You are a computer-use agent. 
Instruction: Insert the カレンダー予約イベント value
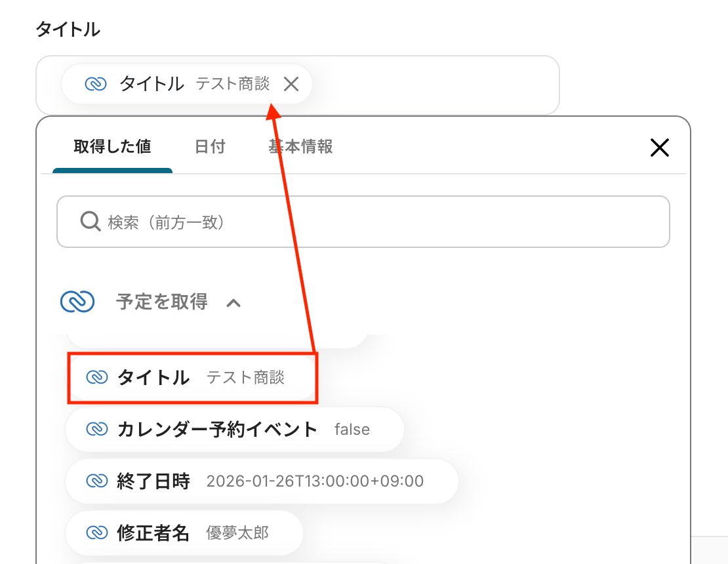click(x=234, y=430)
